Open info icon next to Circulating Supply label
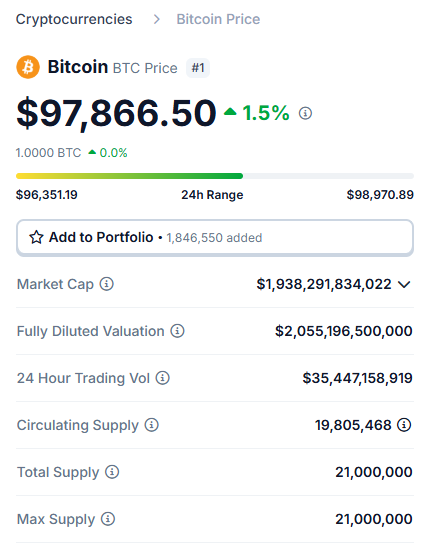Image resolution: width=426 pixels, height=549 pixels. point(152,425)
